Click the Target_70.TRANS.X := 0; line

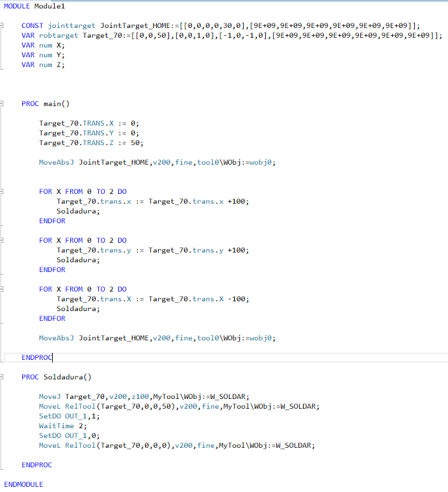click(89, 123)
